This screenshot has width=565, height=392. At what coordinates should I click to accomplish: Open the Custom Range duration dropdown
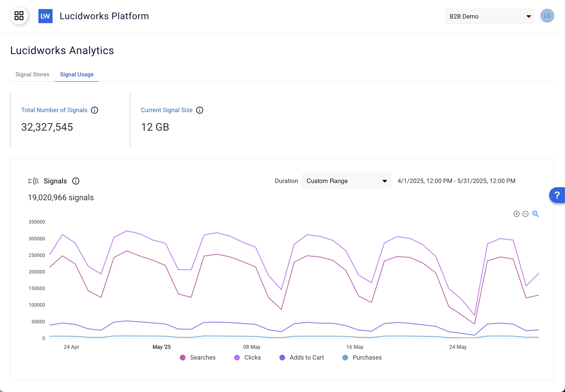[x=347, y=181]
